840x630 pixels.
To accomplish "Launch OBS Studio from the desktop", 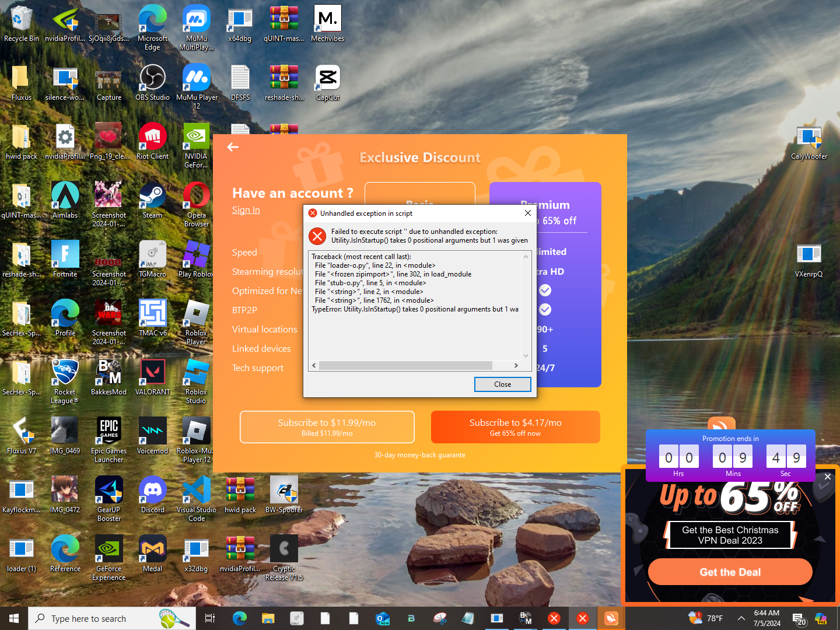I will [x=152, y=83].
